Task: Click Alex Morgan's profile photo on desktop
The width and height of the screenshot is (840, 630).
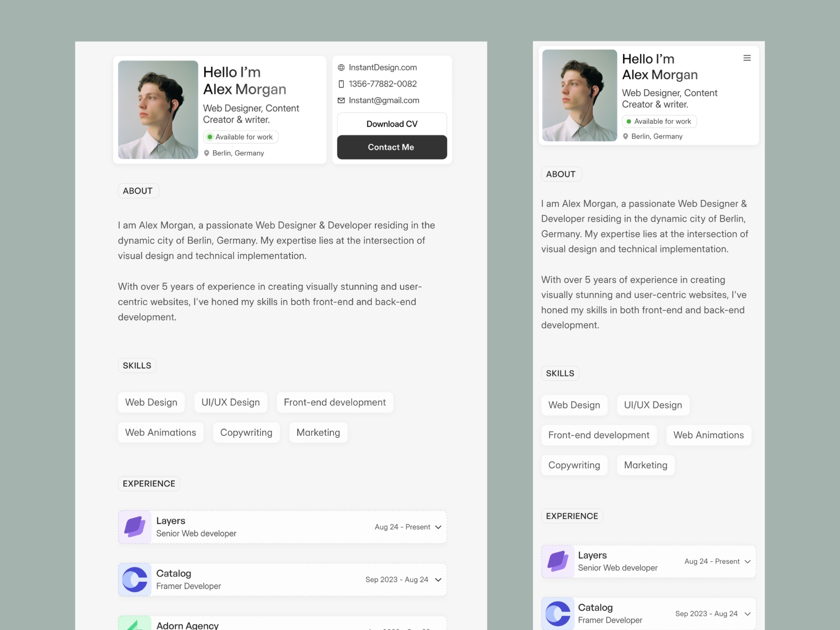Action: click(x=158, y=110)
